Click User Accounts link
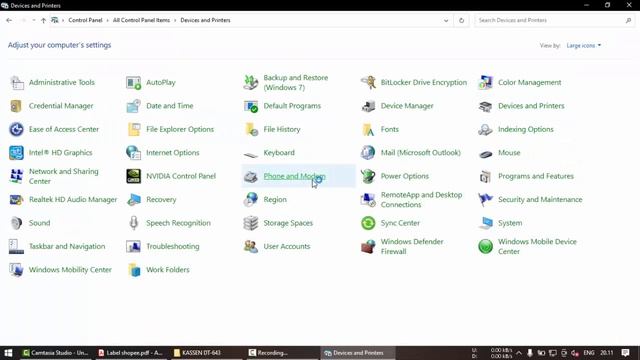The width and height of the screenshot is (640, 360). (x=287, y=246)
